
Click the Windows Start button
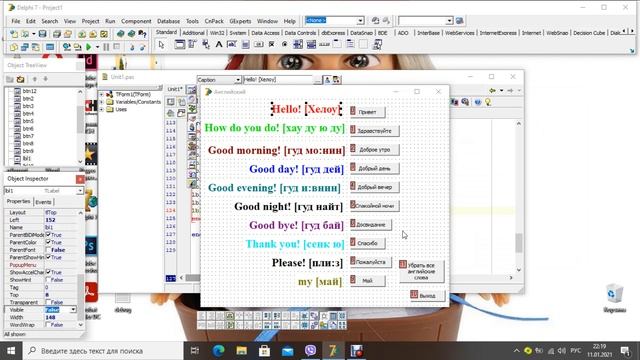pos(11,351)
